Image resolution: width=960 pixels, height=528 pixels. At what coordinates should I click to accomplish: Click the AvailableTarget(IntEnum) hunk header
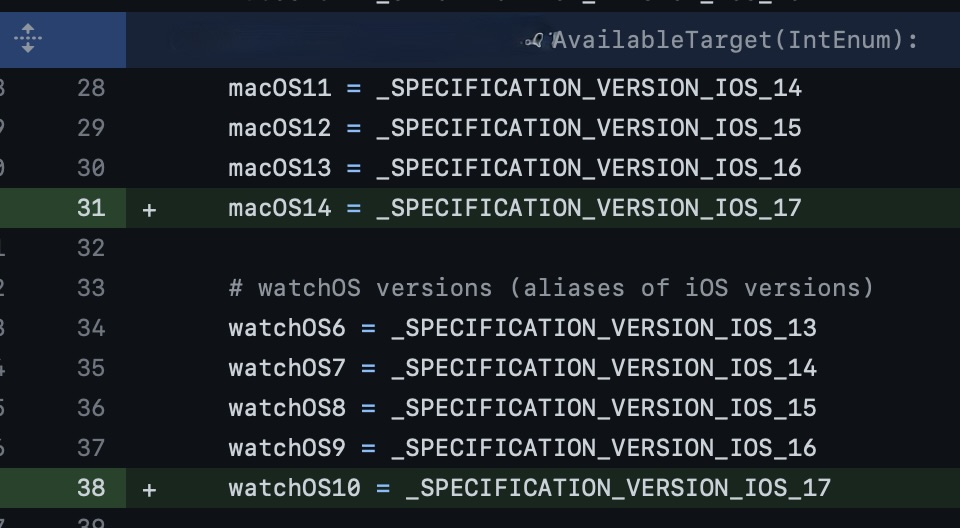[734, 40]
